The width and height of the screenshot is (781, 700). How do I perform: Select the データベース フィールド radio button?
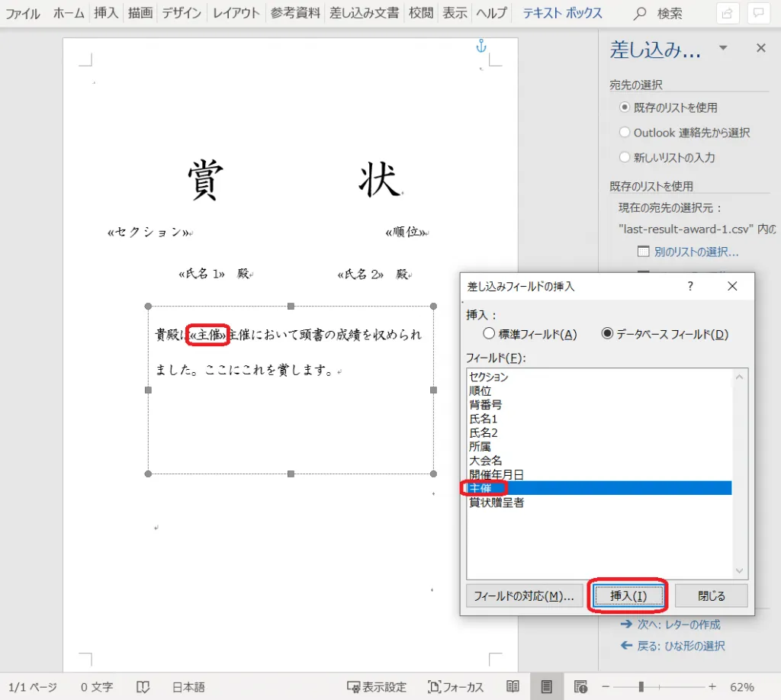click(x=607, y=333)
